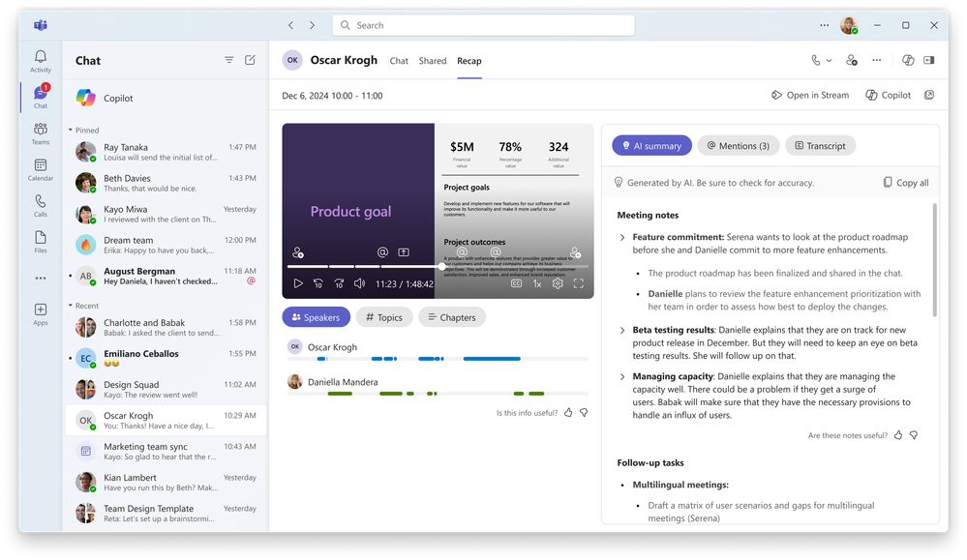Open recording in Stream

pyautogui.click(x=810, y=95)
